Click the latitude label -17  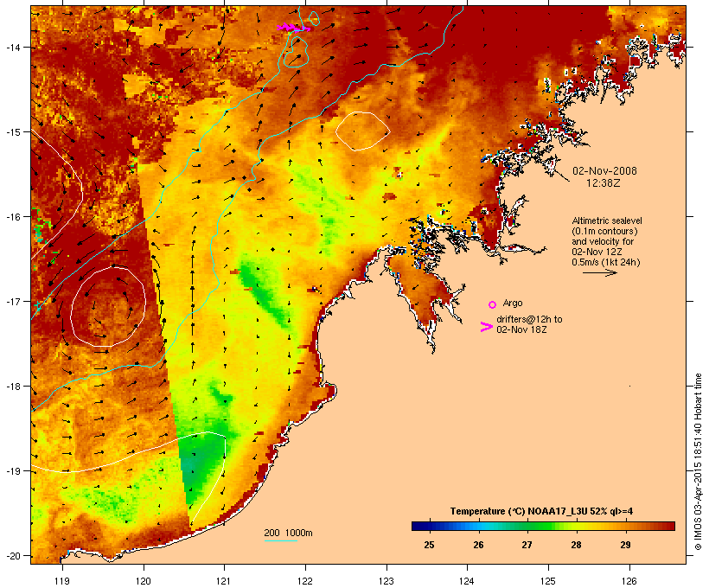tap(12, 302)
